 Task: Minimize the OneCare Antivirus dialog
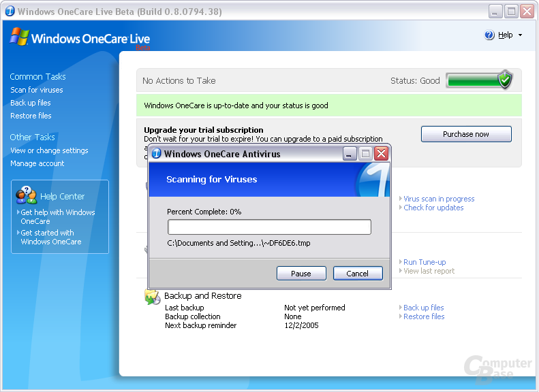coord(350,153)
